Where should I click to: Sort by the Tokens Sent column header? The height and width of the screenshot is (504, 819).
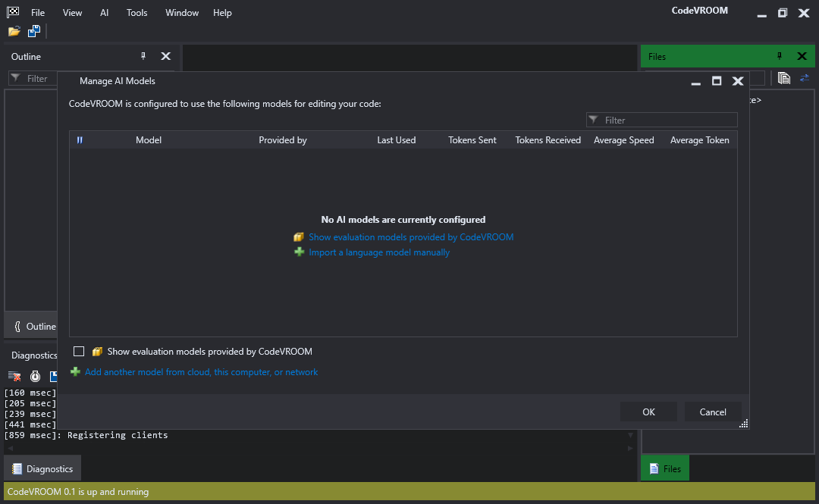point(472,140)
